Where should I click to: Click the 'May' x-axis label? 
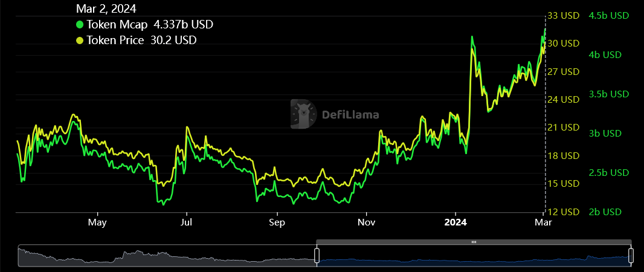(98, 222)
